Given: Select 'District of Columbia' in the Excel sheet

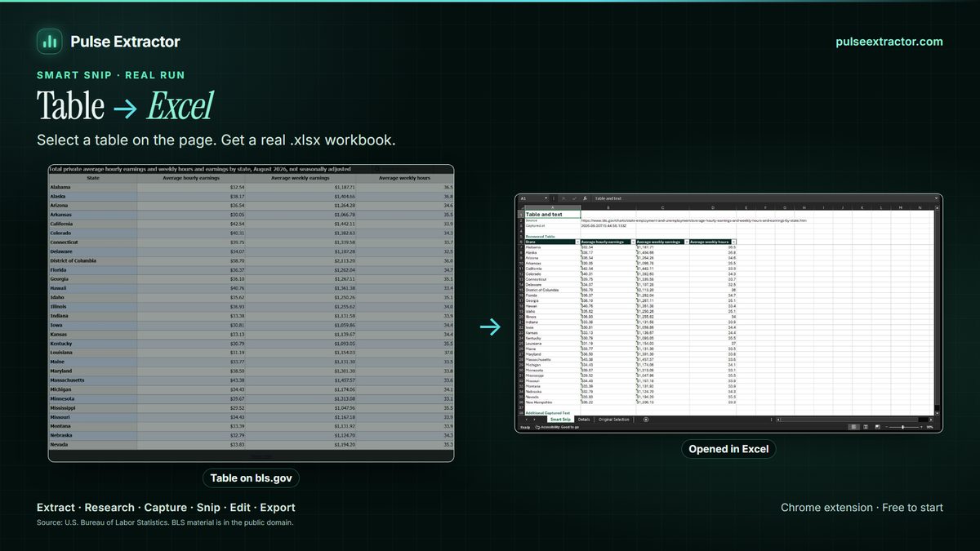Looking at the screenshot, I should [552, 290].
